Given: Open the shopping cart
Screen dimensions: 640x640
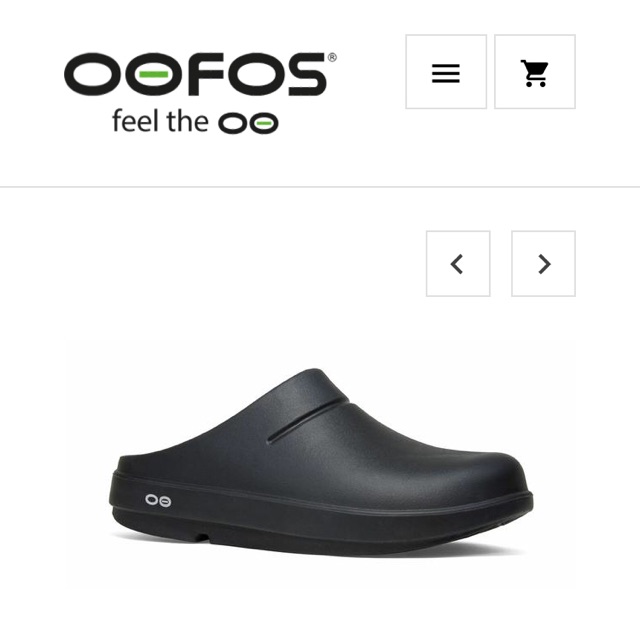Looking at the screenshot, I should 535,72.
